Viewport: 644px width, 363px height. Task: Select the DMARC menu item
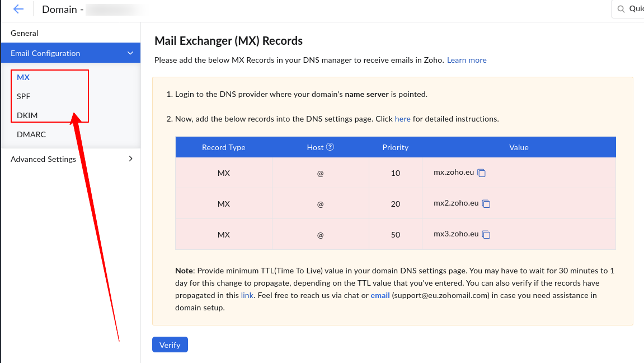point(31,134)
